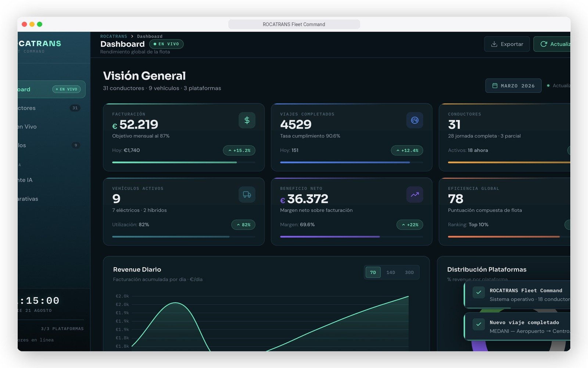The image size is (588, 368).
Task: Click the truck icon on Vehículos Activos card
Action: [247, 195]
